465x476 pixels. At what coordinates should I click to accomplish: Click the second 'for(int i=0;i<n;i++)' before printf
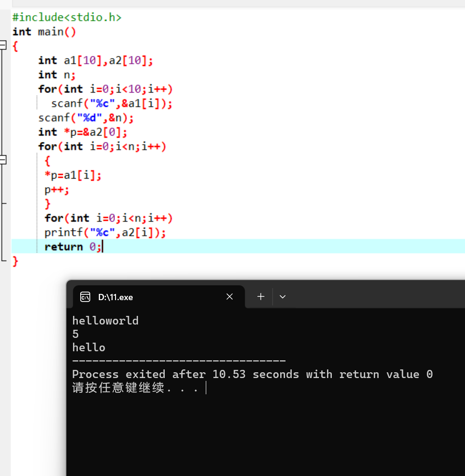tap(108, 218)
